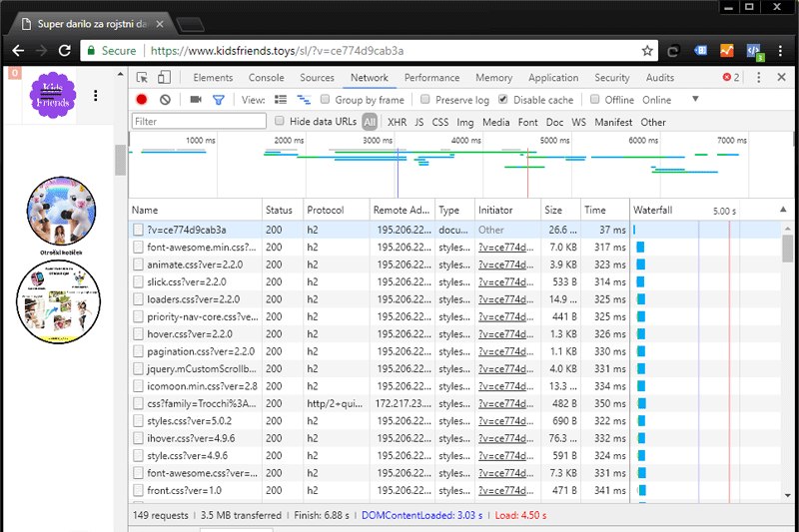Clear the network log

coord(165,100)
